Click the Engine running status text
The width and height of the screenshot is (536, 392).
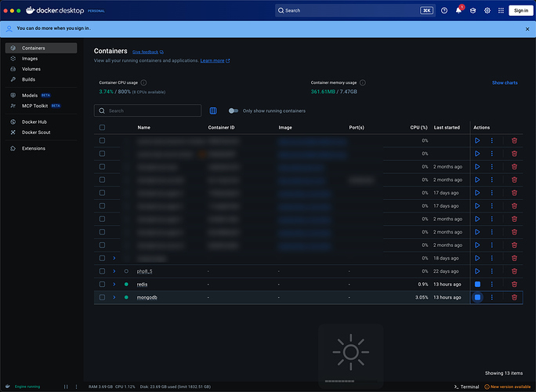pos(27,387)
